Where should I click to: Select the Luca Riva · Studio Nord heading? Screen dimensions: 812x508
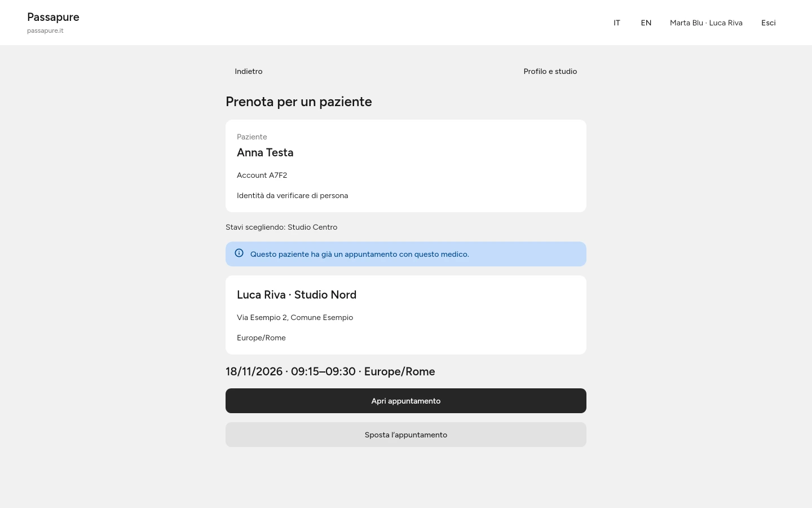297,295
